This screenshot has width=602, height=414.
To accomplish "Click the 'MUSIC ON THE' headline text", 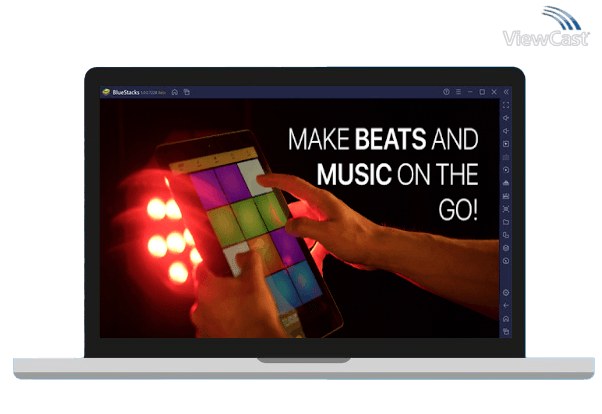I will tap(397, 174).
